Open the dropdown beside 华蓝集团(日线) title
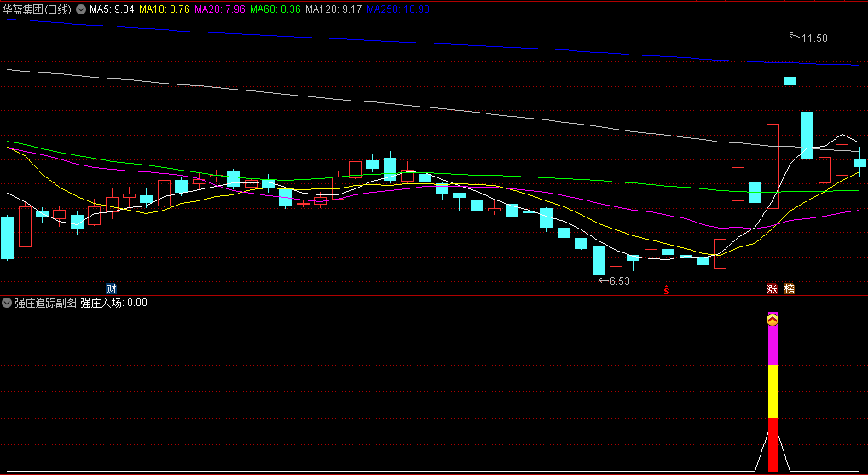The width and height of the screenshot is (868, 475). click(81, 9)
